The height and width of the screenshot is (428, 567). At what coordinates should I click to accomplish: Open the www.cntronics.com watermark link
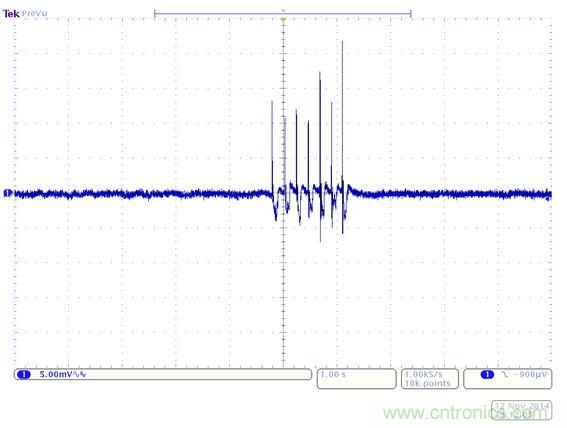(x=466, y=413)
